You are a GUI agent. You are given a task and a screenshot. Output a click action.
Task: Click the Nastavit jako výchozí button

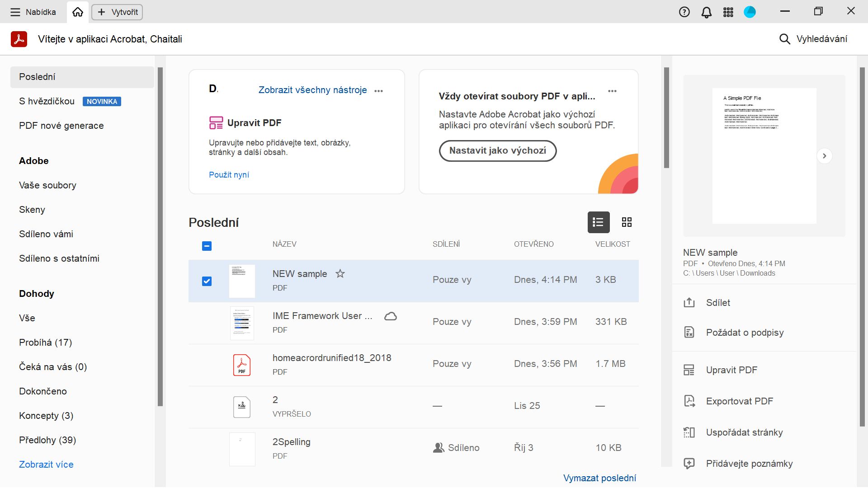pyautogui.click(x=497, y=151)
